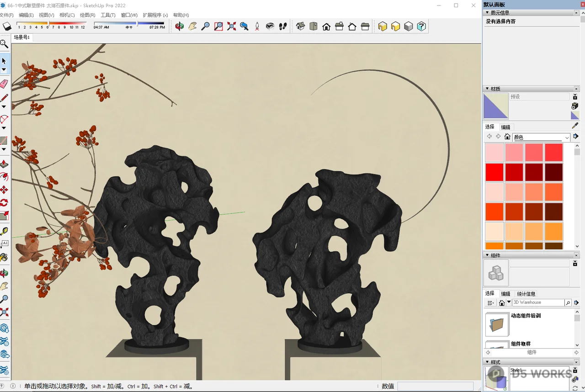Collapse the 组件 panel
This screenshot has width=585, height=392.
486,255
